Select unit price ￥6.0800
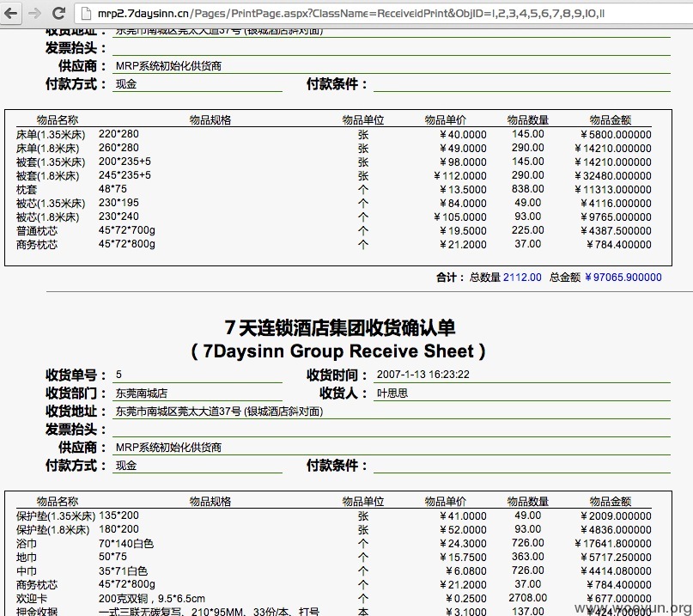This screenshot has width=693, height=616. coord(465,570)
